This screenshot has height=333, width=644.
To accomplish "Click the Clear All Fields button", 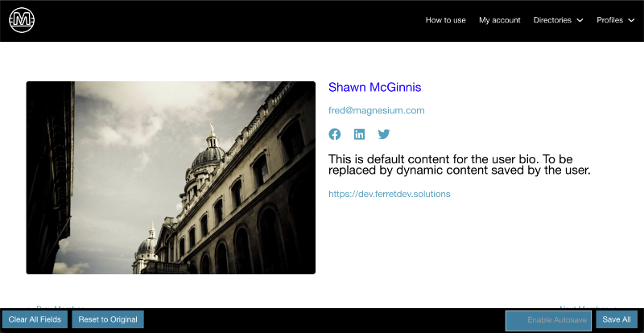I will (x=35, y=320).
